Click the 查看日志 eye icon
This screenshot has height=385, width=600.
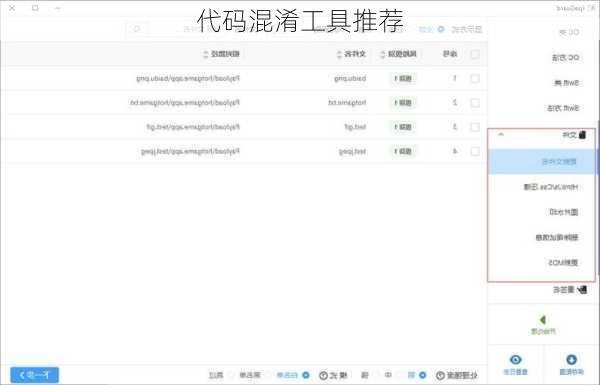515,360
